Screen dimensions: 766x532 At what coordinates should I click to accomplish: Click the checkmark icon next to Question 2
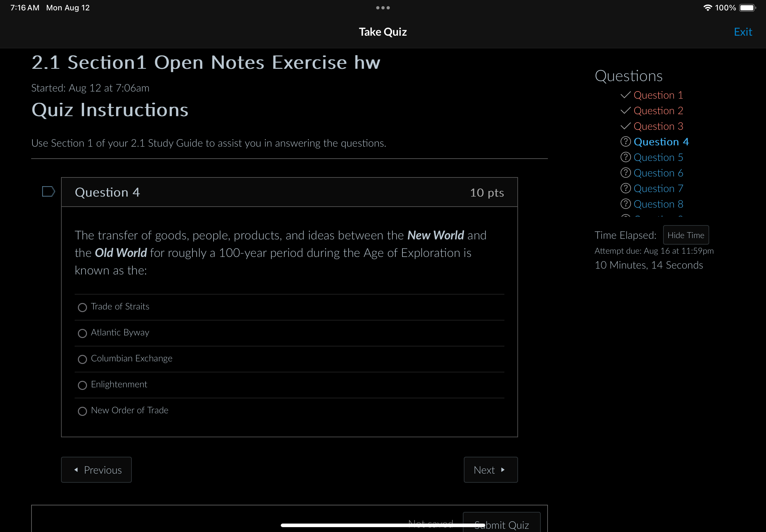(626, 110)
